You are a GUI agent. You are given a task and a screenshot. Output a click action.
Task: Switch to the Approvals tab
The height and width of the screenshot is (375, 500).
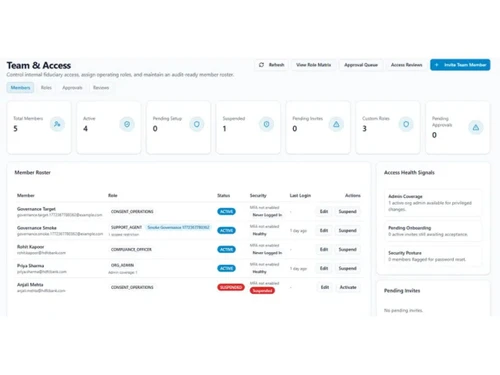click(x=72, y=88)
